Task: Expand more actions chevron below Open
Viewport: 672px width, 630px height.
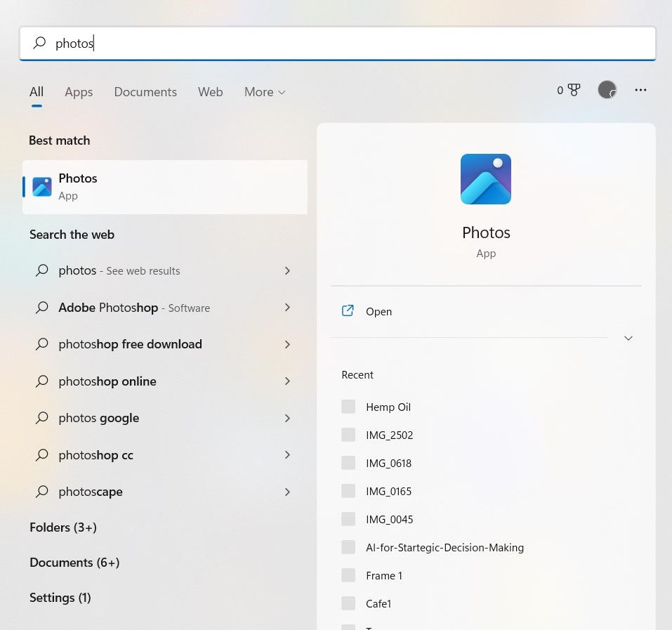Action: coord(628,338)
